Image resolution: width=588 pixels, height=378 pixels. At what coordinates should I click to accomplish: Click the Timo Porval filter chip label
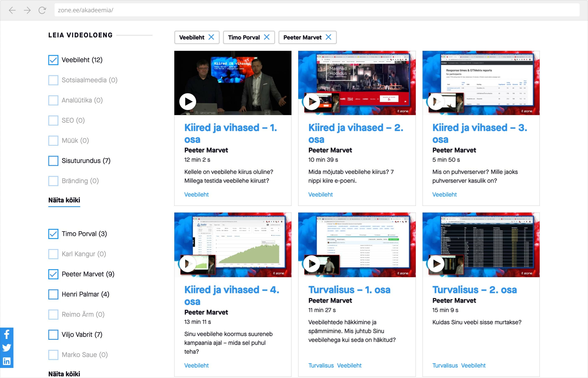244,37
